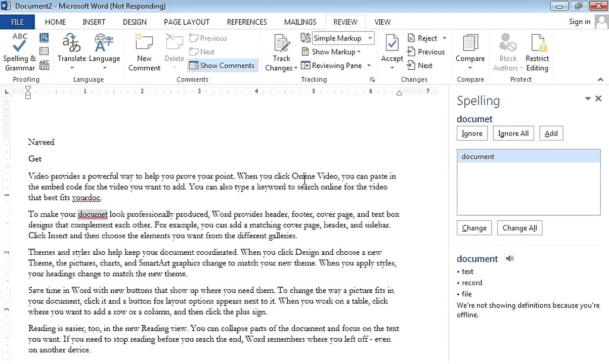609x364 pixels.
Task: Click the first line indent marker on ruler
Action: coord(28,89)
